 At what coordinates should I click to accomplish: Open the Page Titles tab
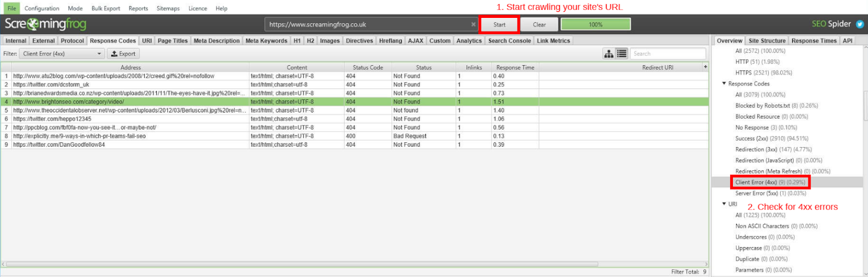coord(173,41)
